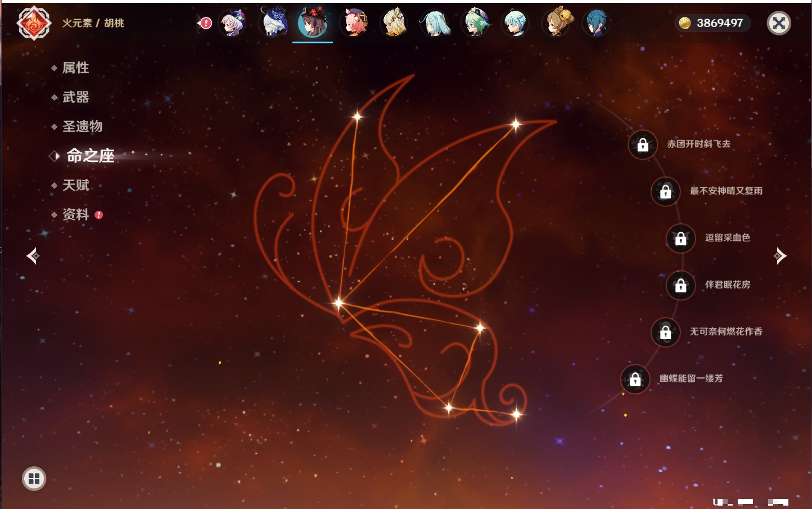Viewport: 812px width, 509px height.
Task: Click the Mora balance 3869497
Action: click(720, 23)
